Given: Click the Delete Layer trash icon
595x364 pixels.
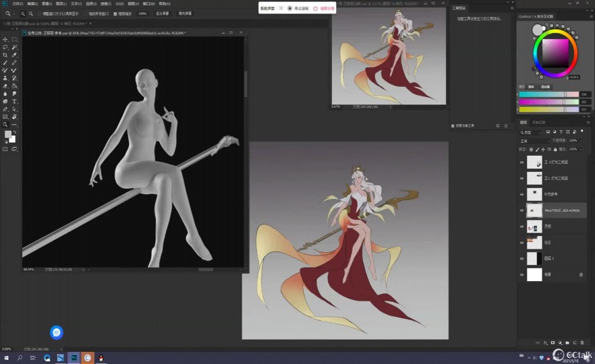Looking at the screenshot, I should [x=582, y=342].
